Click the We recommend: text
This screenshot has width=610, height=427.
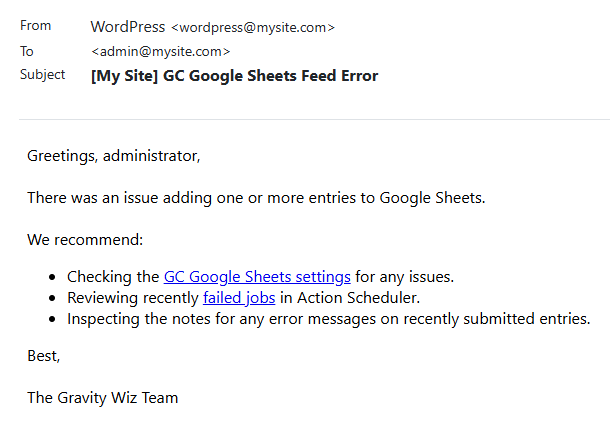click(85, 240)
